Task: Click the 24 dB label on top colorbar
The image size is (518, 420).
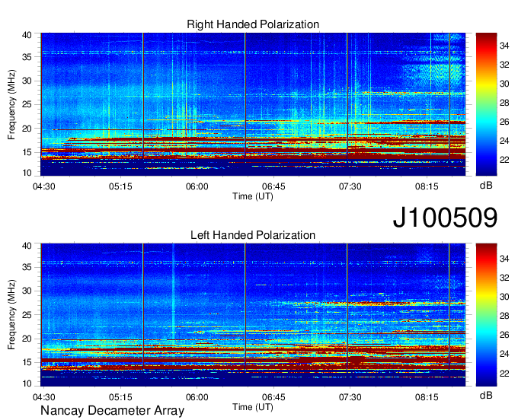Action: point(504,141)
